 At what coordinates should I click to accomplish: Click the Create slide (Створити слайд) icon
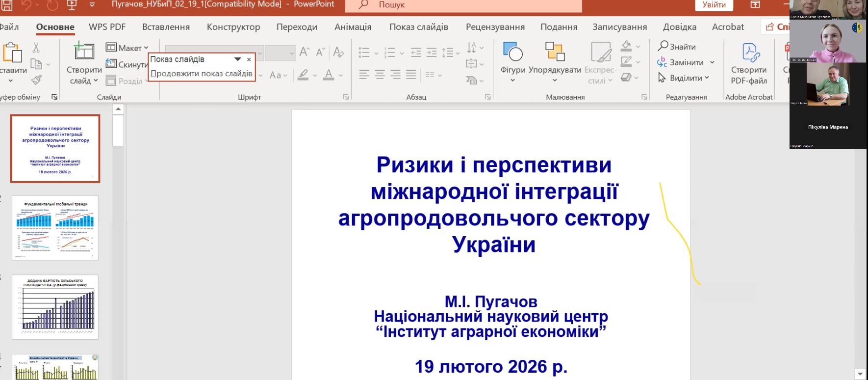tap(84, 52)
